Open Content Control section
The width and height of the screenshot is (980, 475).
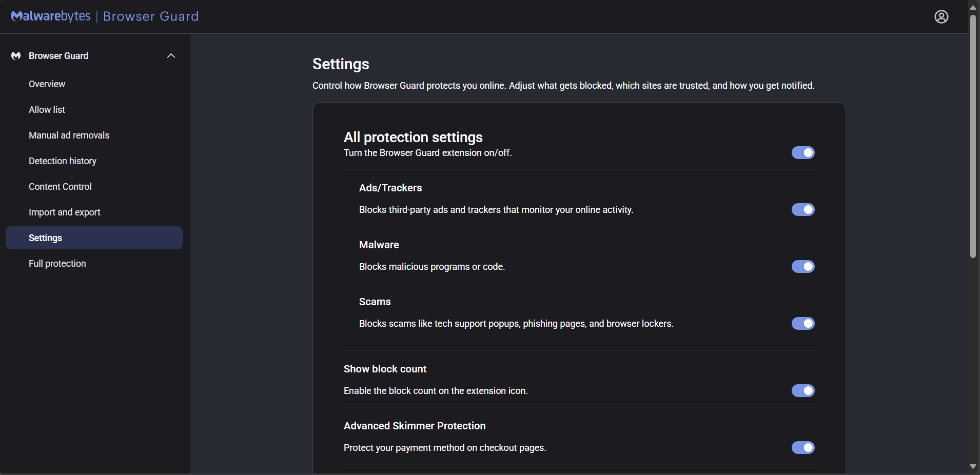tap(60, 187)
